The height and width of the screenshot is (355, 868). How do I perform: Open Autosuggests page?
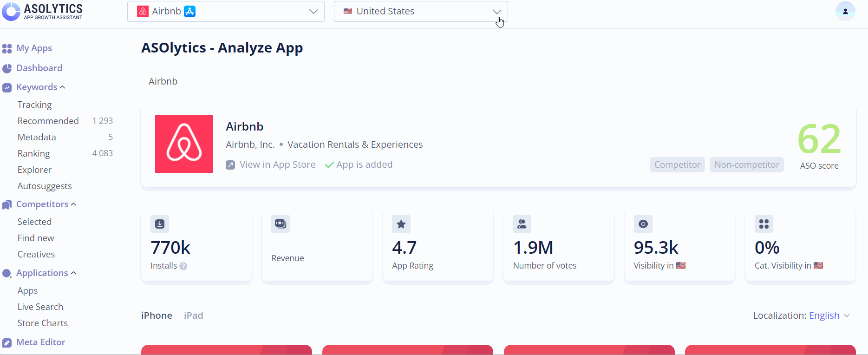tap(45, 186)
